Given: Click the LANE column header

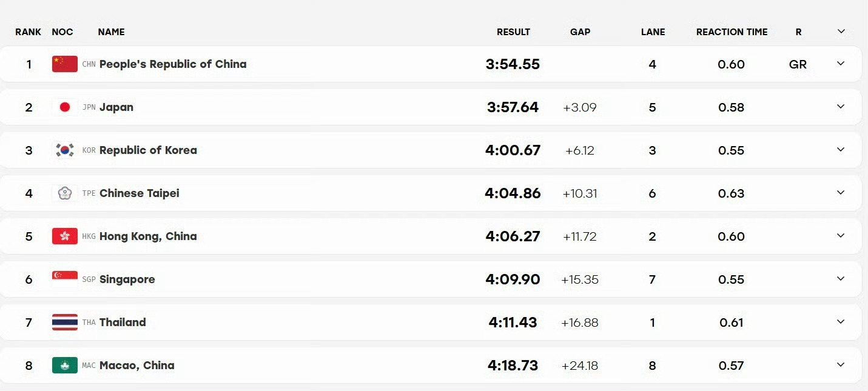Looking at the screenshot, I should 653,32.
